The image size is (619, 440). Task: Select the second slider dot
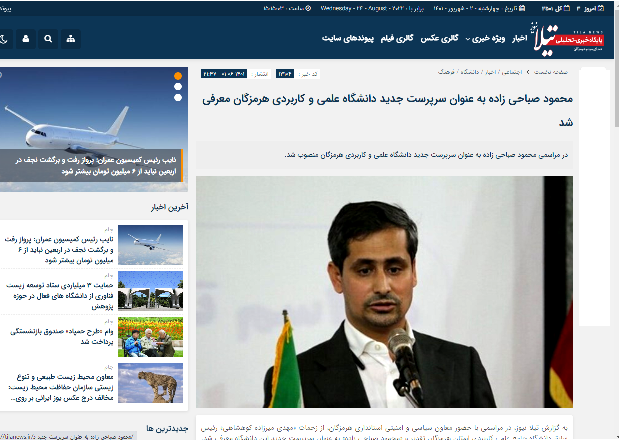(178, 87)
